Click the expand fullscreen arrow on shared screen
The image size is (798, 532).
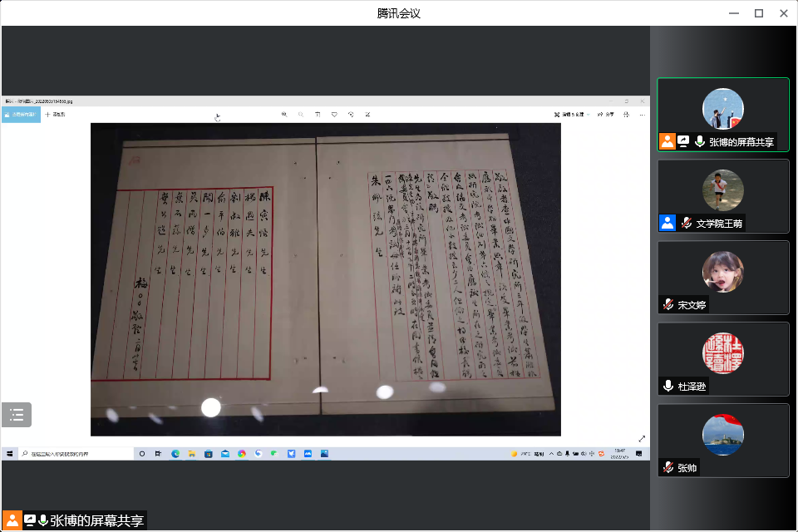click(x=642, y=439)
